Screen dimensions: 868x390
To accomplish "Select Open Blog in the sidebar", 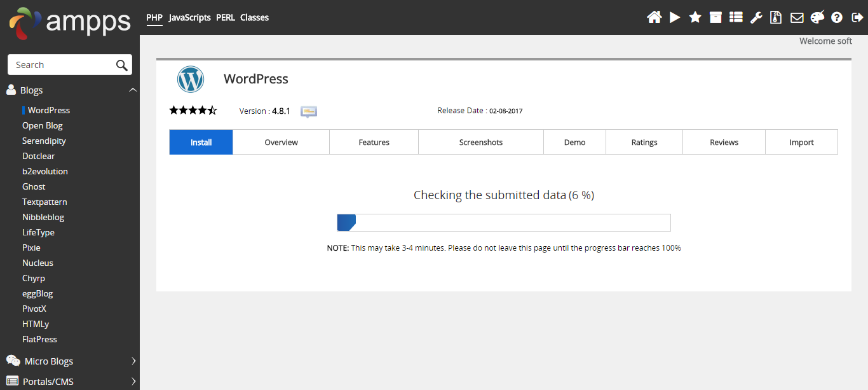I will pos(43,125).
